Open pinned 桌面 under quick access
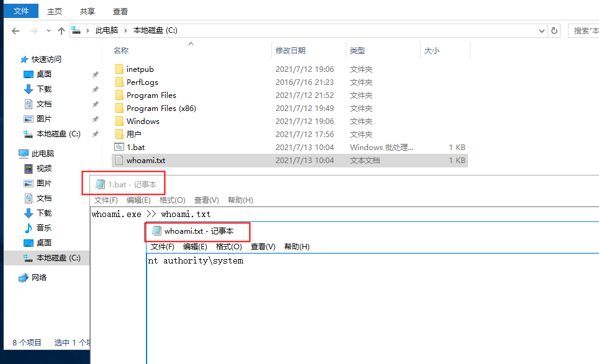Screen dimensions: 599x364 (x=44, y=74)
